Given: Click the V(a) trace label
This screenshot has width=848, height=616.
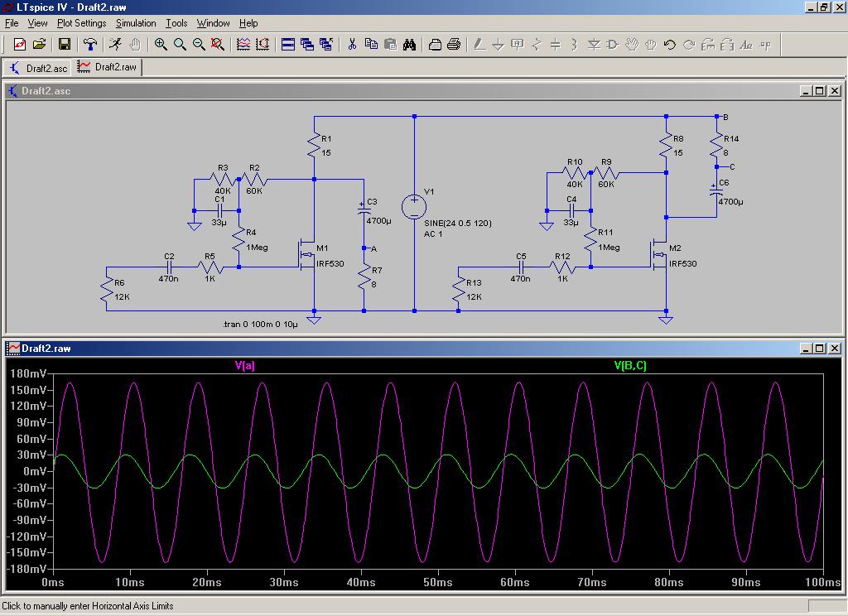Looking at the screenshot, I should tap(244, 366).
